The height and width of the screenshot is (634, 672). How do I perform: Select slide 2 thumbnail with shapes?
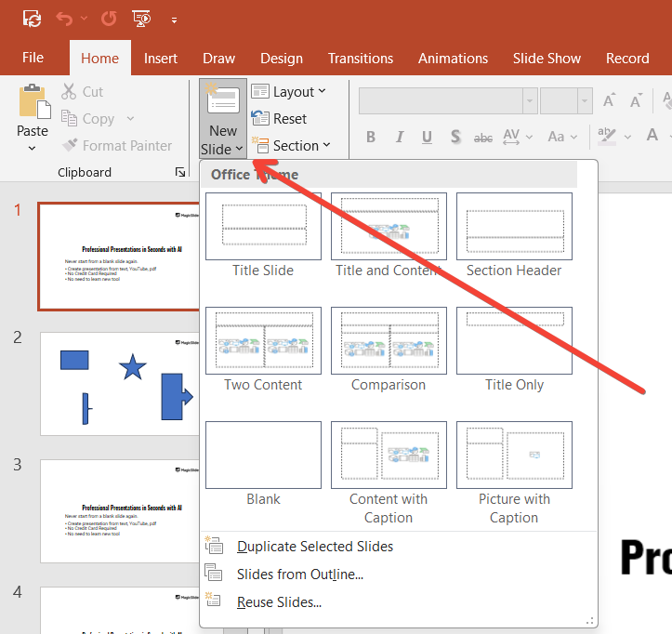(118, 383)
